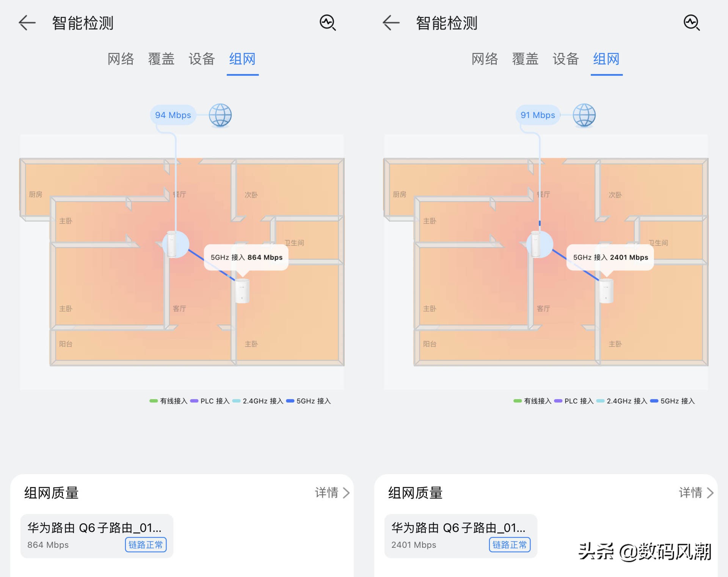Select the 覆盖 tab
The width and height of the screenshot is (728, 577).
(161, 60)
